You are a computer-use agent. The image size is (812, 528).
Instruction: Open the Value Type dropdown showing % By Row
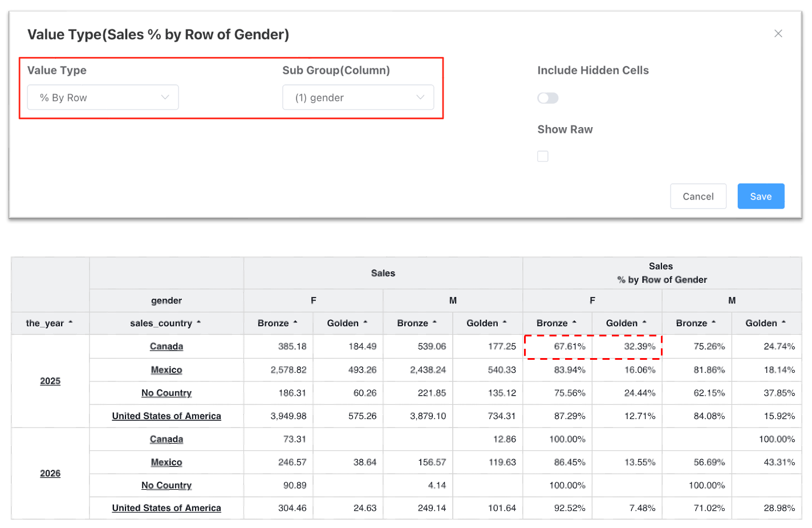[103, 98]
